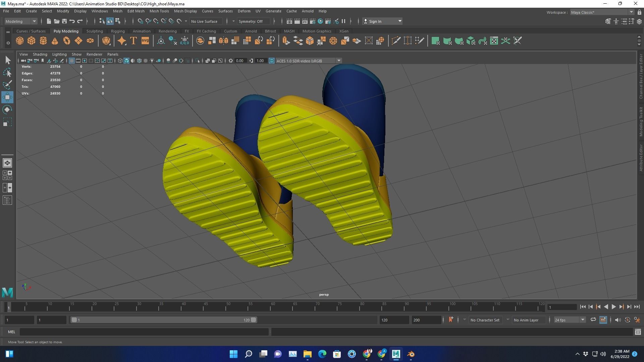
Task: Click the Planar UV mapping green icon
Action: click(435, 41)
